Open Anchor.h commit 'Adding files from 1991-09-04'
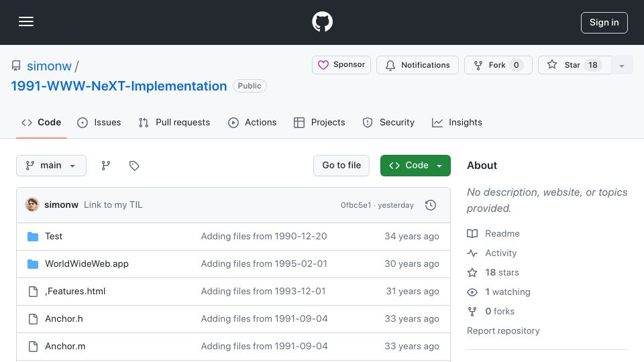 point(264,319)
